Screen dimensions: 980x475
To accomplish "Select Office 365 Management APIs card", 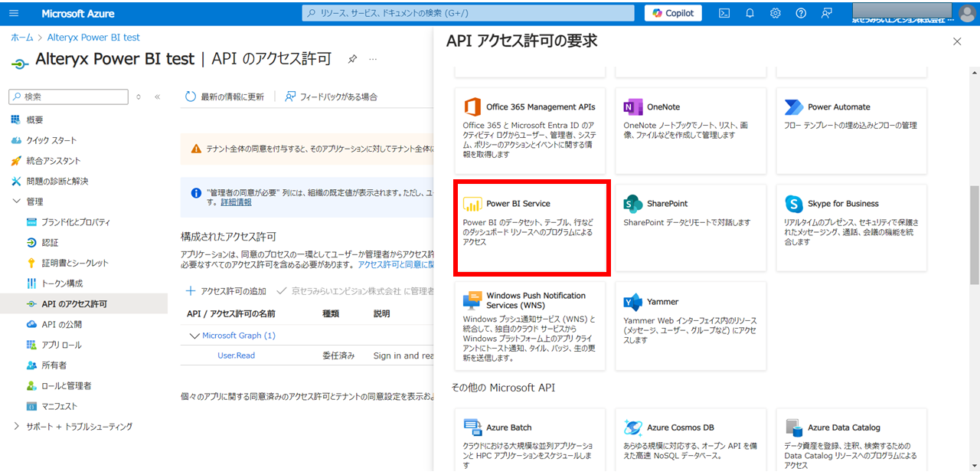I will 530,131.
